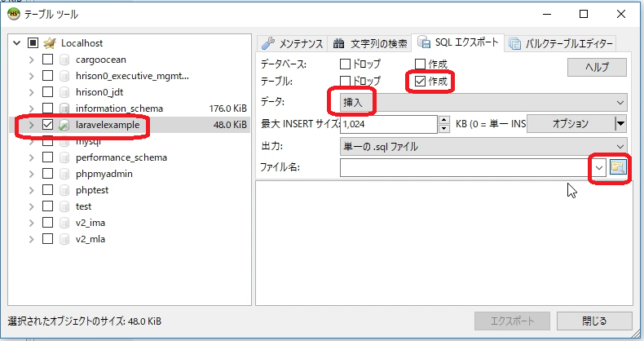The width and height of the screenshot is (644, 341).
Task: Check the phpmyadmin database checkbox
Action: 47,174
